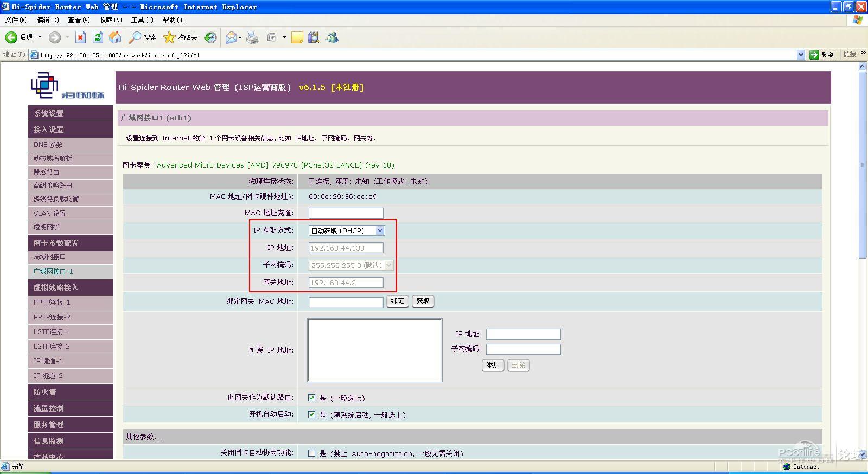Click the 绑定 button

click(397, 301)
